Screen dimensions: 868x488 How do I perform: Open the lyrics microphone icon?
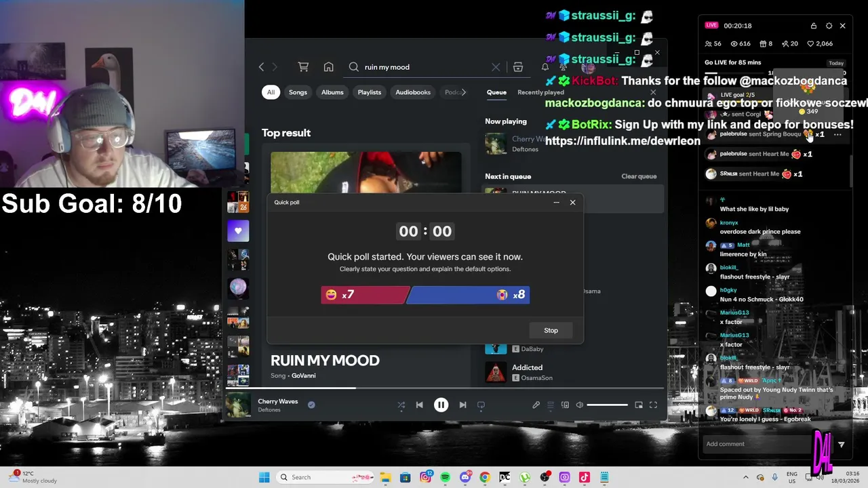tap(536, 405)
